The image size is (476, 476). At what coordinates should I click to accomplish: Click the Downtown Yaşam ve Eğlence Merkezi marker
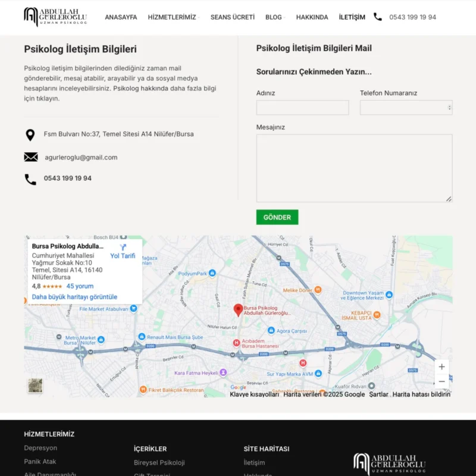(389, 295)
